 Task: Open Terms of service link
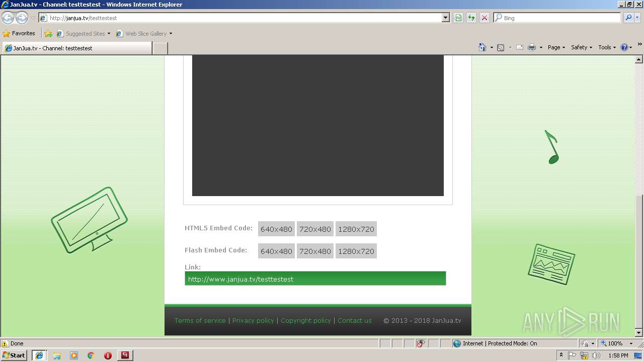pyautogui.click(x=200, y=320)
